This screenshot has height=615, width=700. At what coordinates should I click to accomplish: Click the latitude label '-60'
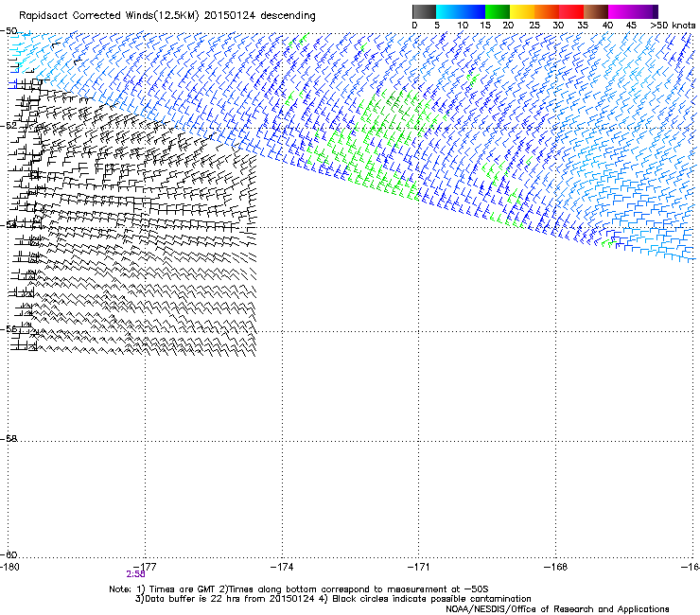[x=9, y=554]
